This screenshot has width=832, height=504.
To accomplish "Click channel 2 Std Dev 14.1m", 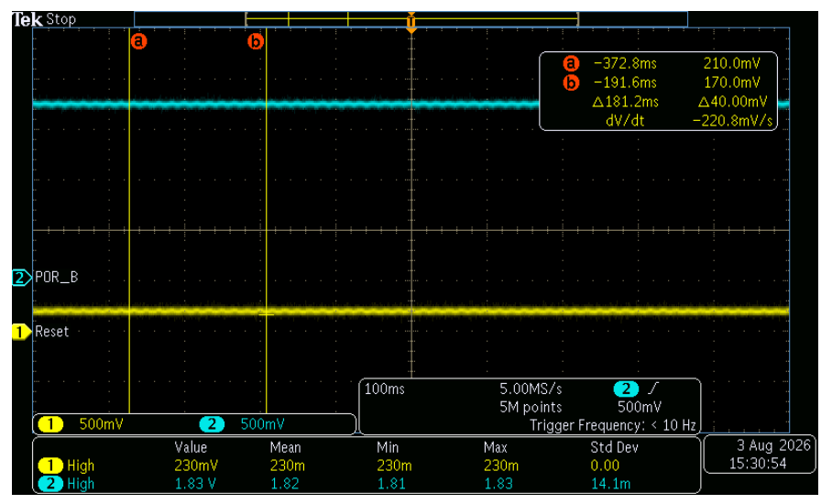I will pos(611,484).
